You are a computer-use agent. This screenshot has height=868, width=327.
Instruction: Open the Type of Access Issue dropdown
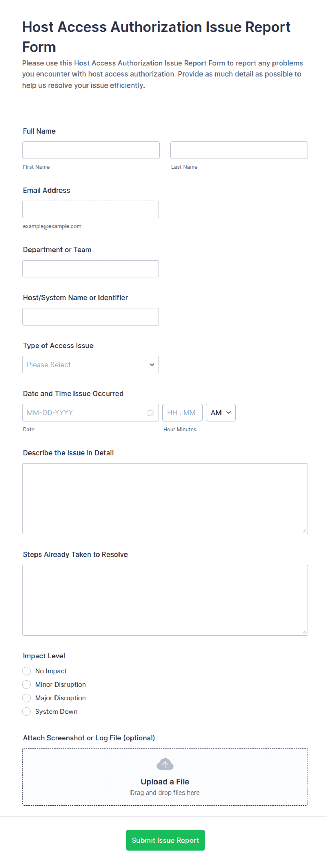tap(90, 365)
